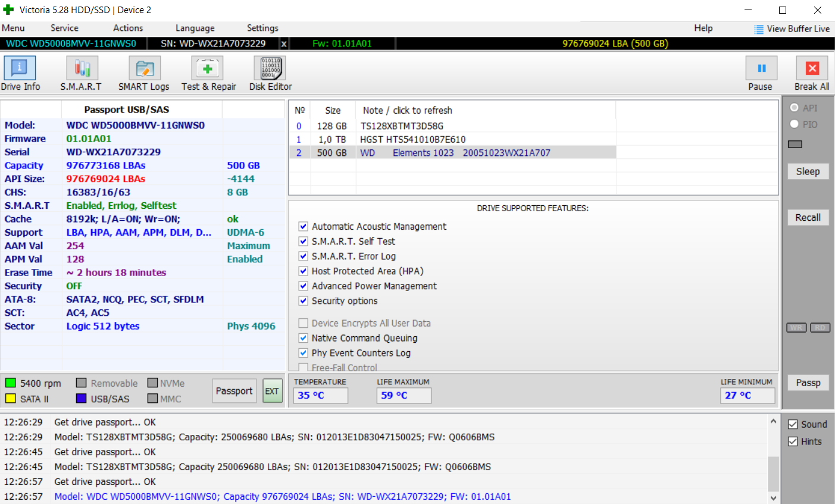Image resolution: width=835 pixels, height=504 pixels.
Task: Click the Sleep button
Action: tap(808, 171)
